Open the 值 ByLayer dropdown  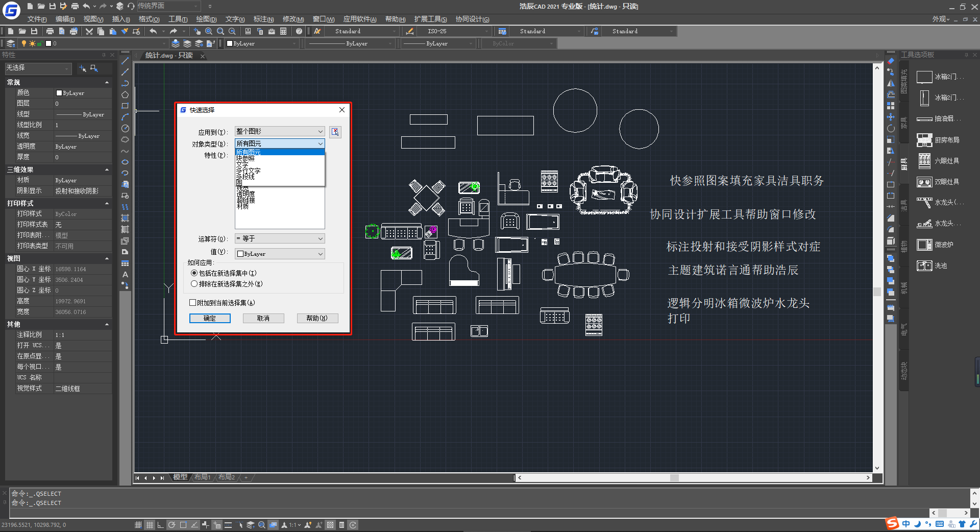click(280, 254)
